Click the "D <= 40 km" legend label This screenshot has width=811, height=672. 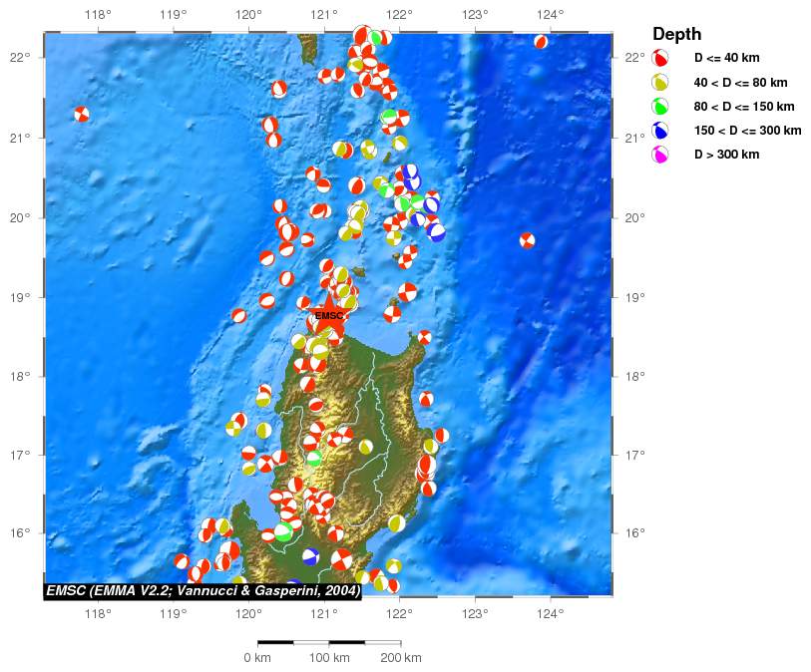tap(726, 59)
